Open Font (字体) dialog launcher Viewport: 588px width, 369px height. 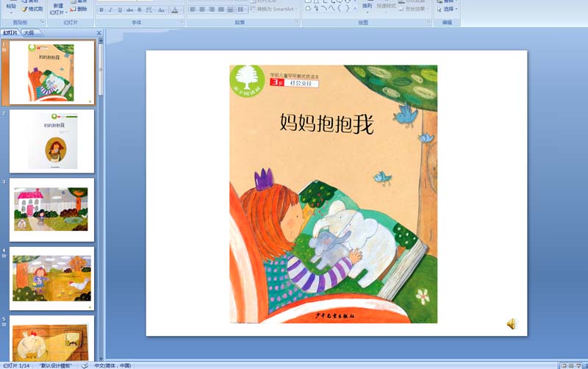(182, 22)
